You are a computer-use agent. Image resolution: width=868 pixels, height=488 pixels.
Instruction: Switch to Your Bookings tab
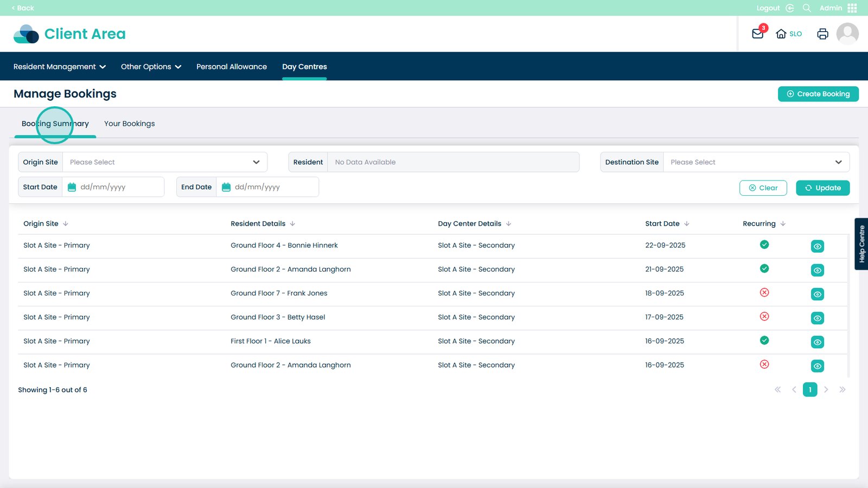coord(129,124)
